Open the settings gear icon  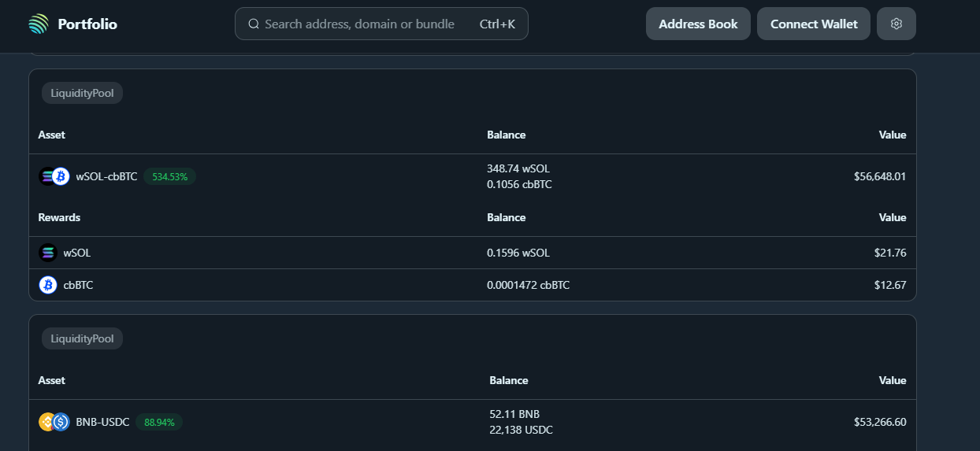coord(896,24)
